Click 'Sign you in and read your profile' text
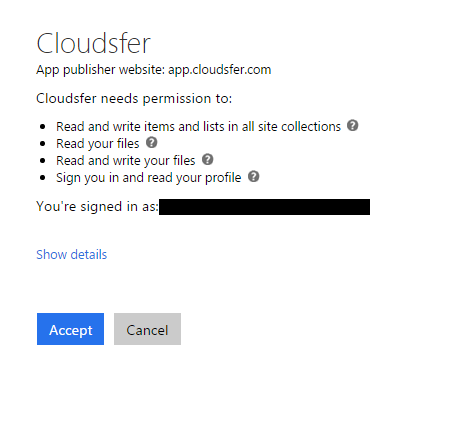Screen dimensions: 450x436 click(149, 178)
